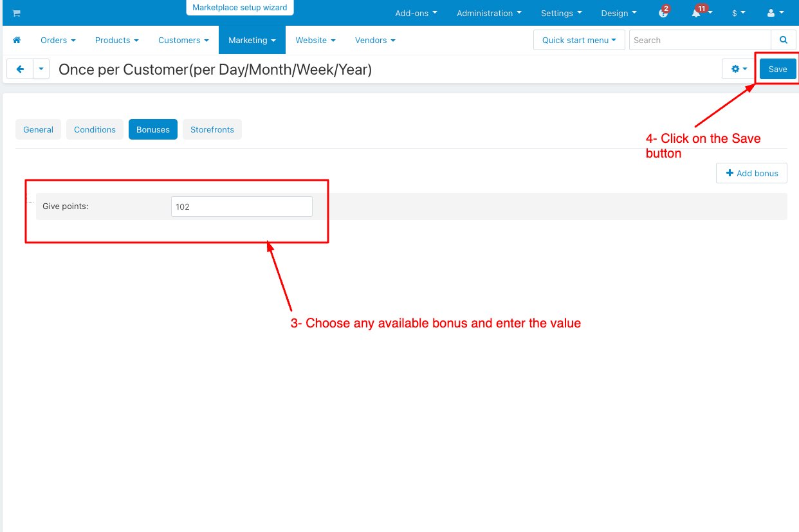Viewport: 799px width, 532px height.
Task: Open the currency $ selector
Action: point(739,13)
